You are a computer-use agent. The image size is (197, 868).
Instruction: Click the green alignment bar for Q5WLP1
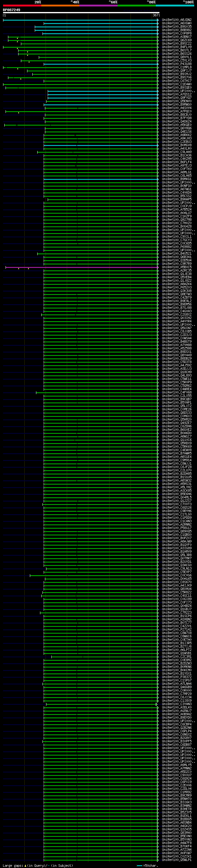point(101,860)
